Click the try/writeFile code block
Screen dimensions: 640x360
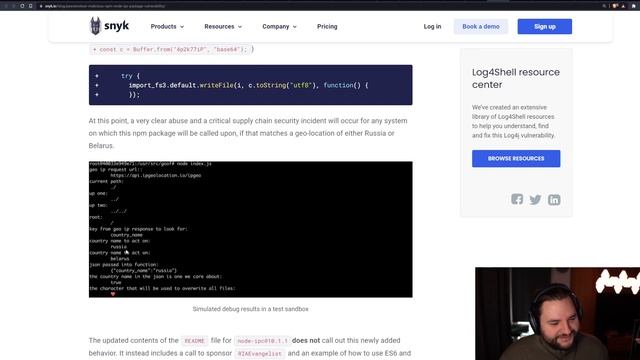click(251, 85)
